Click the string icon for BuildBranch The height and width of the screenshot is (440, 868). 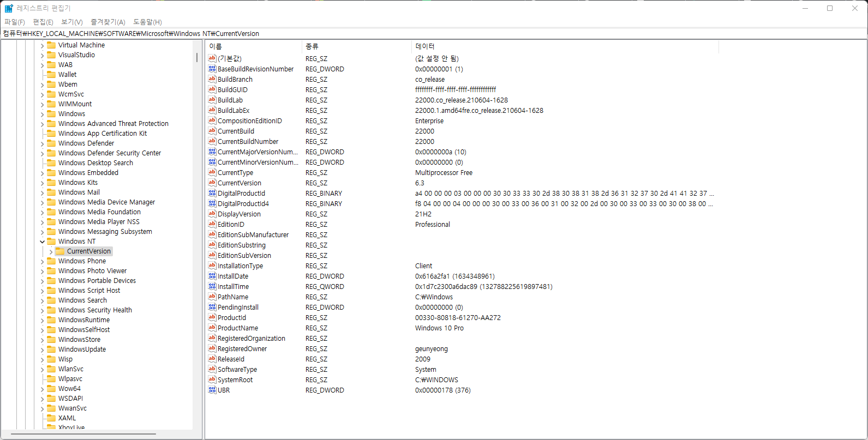pos(212,79)
